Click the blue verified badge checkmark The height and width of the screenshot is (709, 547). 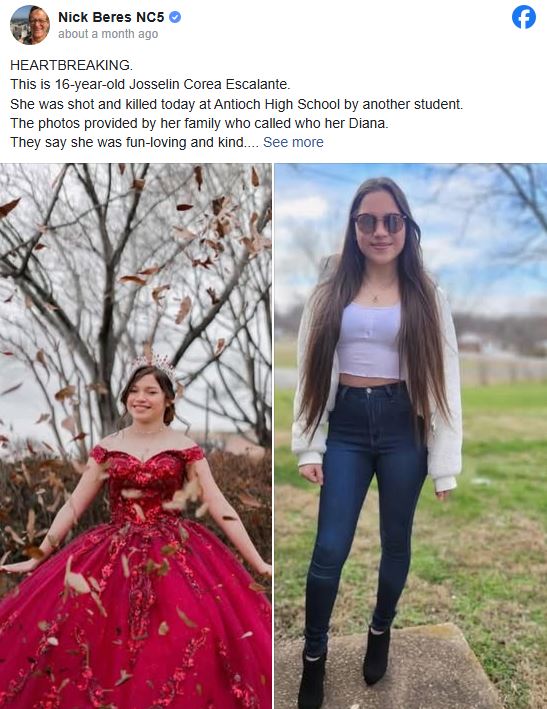175,17
